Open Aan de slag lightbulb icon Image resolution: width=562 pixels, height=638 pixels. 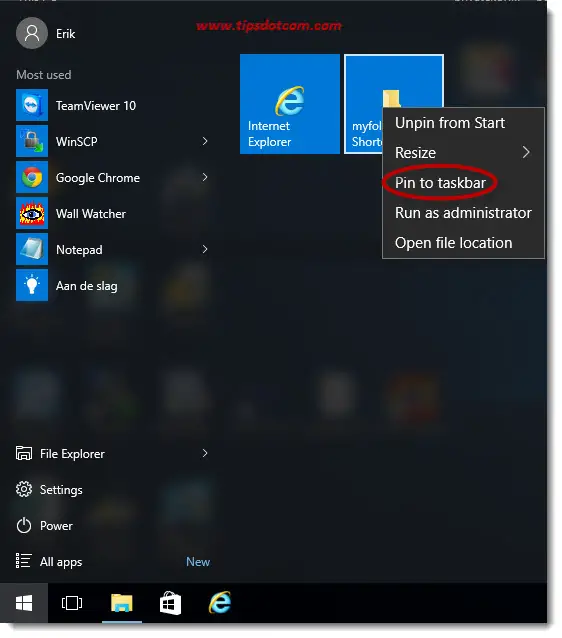tap(32, 285)
